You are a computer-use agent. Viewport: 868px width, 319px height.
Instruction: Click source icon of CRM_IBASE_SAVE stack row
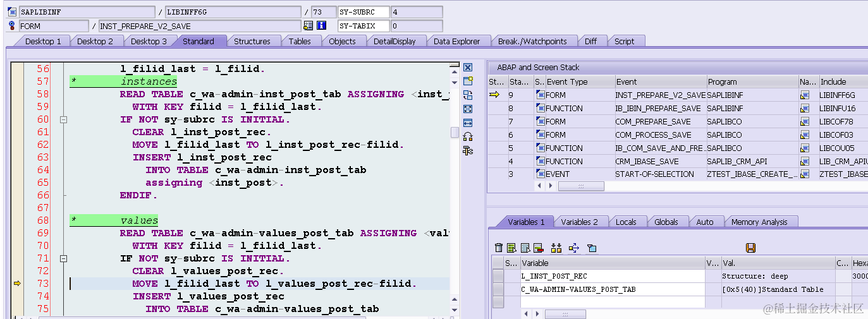[541, 161]
